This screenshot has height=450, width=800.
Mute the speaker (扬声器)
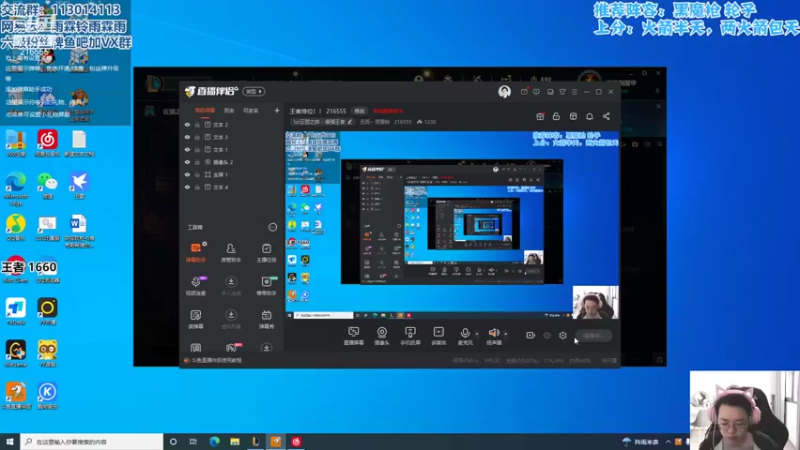coord(493,335)
